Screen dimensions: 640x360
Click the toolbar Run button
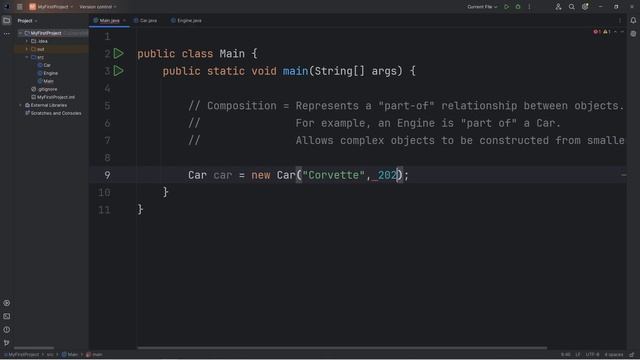coord(507,7)
